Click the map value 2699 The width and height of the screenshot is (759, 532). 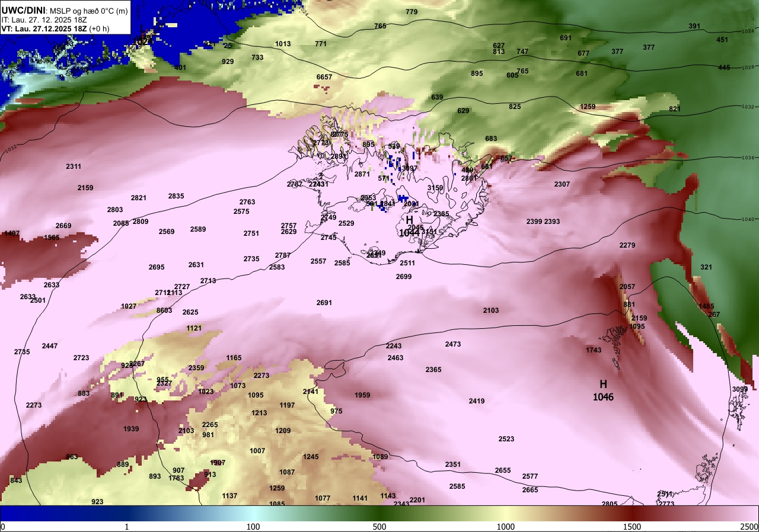click(x=404, y=277)
